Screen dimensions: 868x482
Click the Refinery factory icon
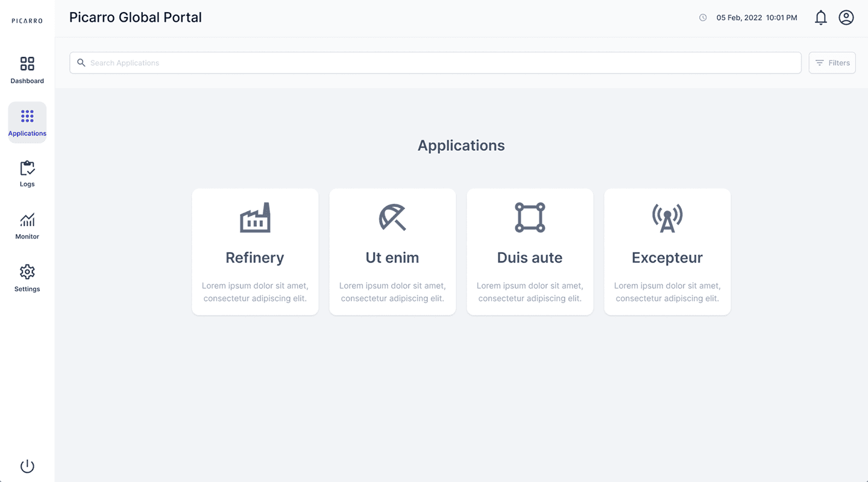pyautogui.click(x=255, y=217)
